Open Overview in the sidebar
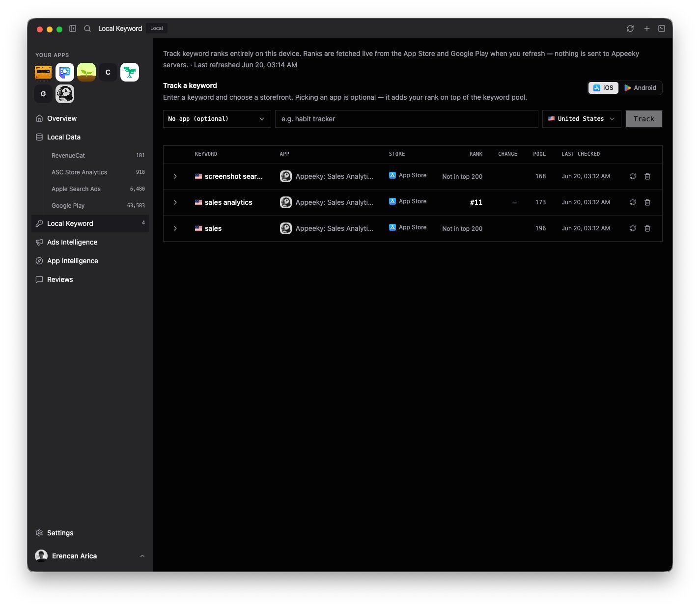Viewport: 700px width, 608px height. tap(90, 118)
